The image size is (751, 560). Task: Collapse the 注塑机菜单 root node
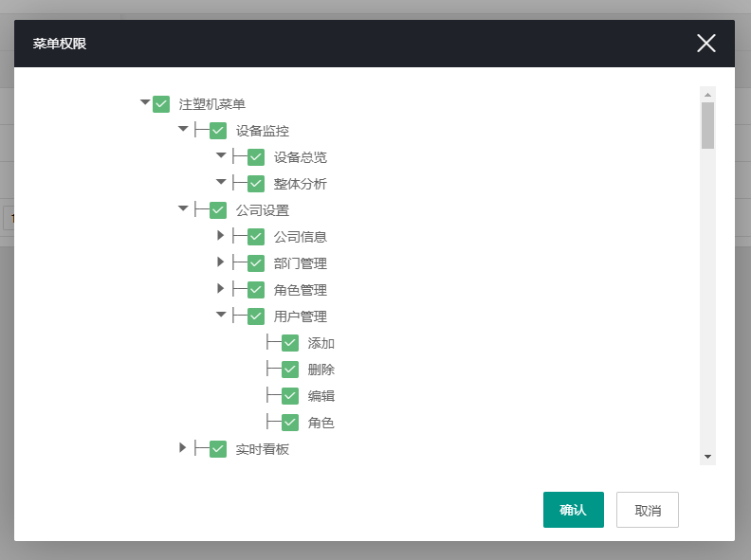[145, 102]
